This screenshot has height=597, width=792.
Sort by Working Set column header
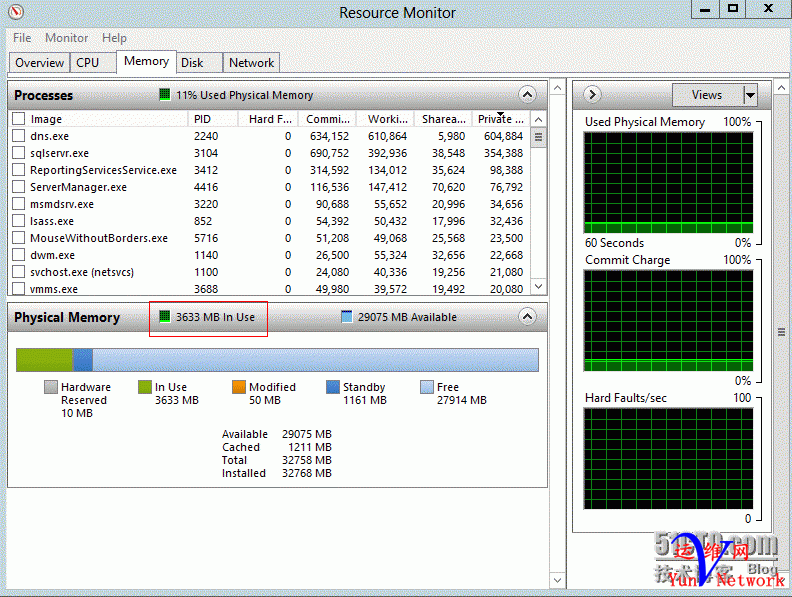385,119
